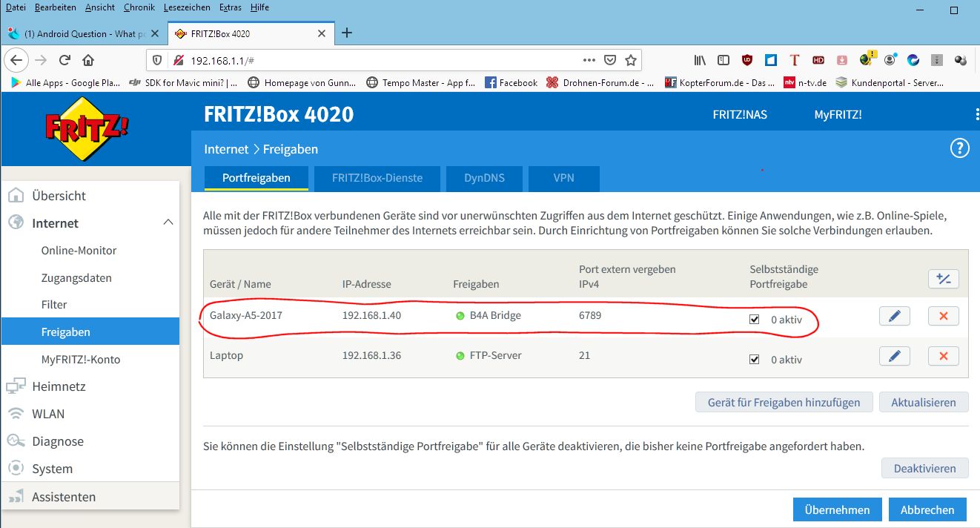Click the Übernehmen button
The width and height of the screenshot is (980, 528).
[x=837, y=509]
